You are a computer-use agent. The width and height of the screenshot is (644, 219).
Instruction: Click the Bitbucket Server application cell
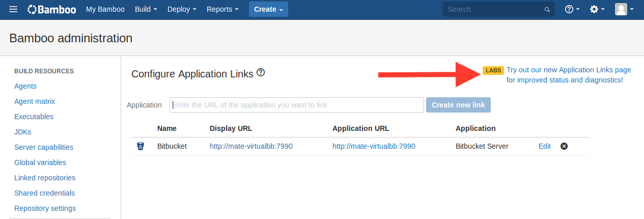point(482,146)
